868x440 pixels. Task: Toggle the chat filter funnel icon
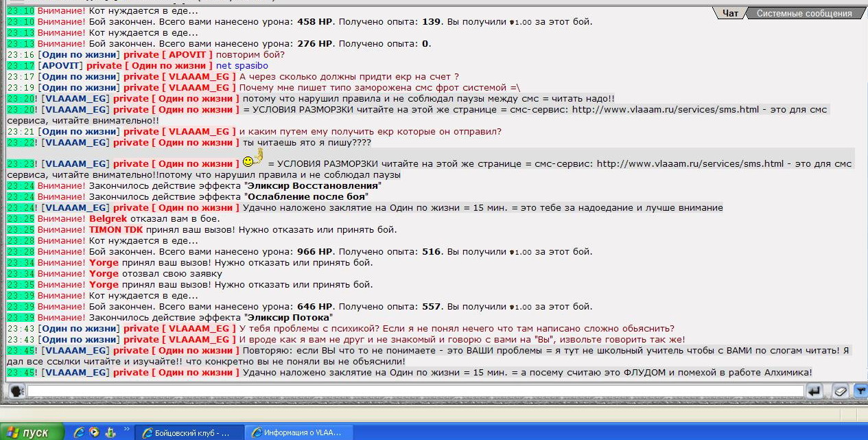click(x=860, y=391)
